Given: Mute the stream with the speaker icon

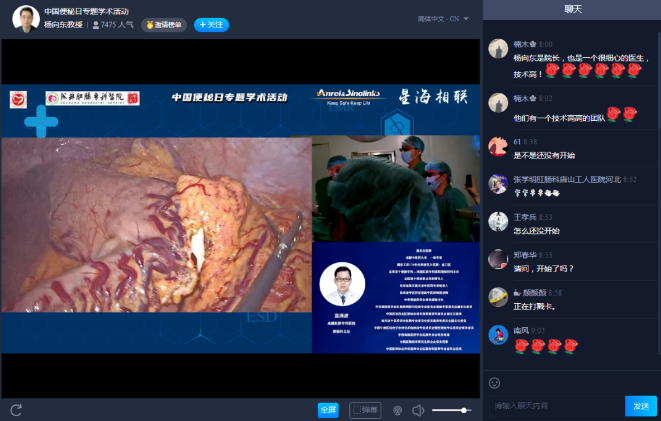Looking at the screenshot, I should 418,410.
